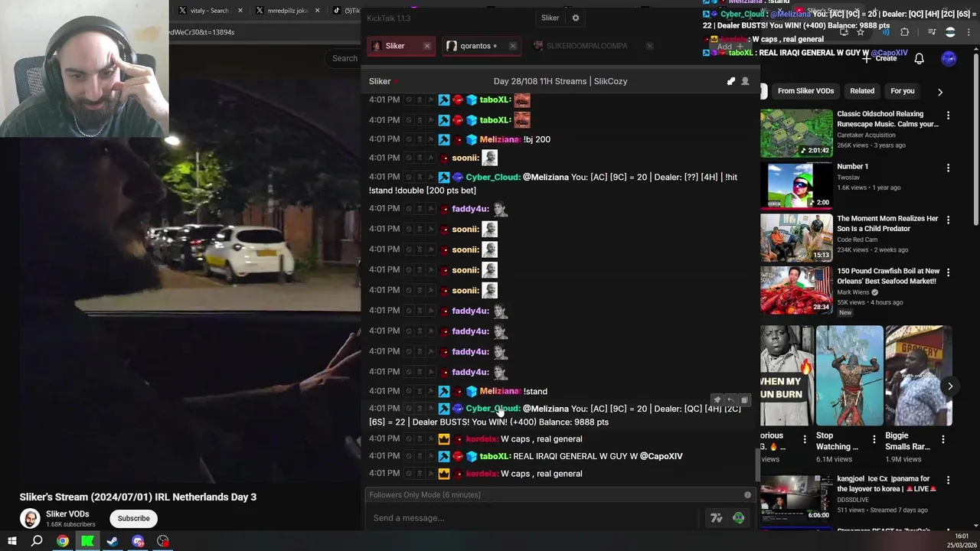Open 150 Pound Crawfish Boil thumbnail
The height and width of the screenshot is (551, 980).
pos(796,290)
